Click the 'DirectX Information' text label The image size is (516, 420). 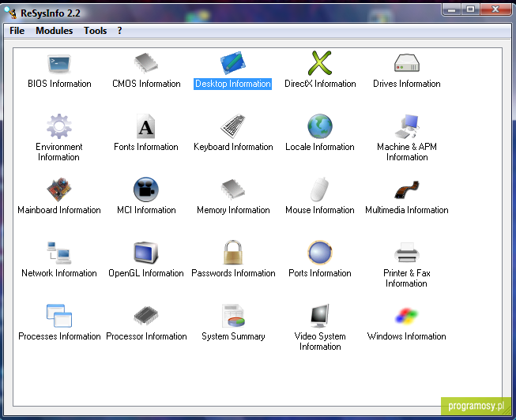click(320, 84)
